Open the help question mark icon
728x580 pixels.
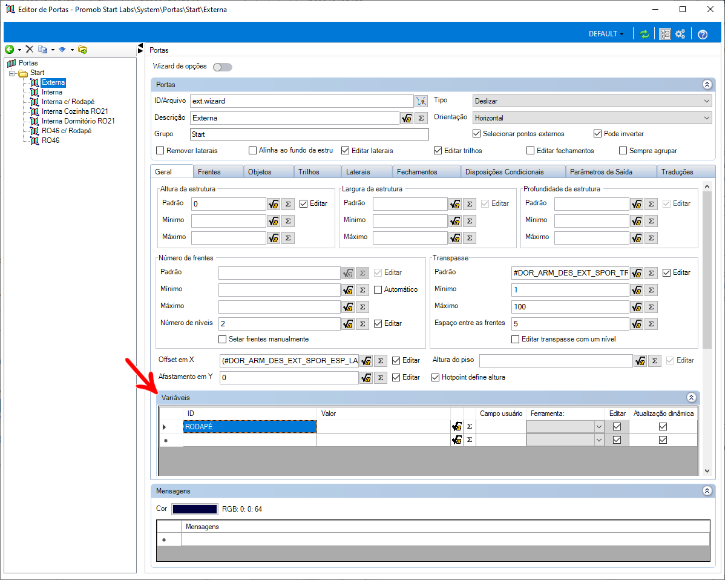tap(703, 35)
